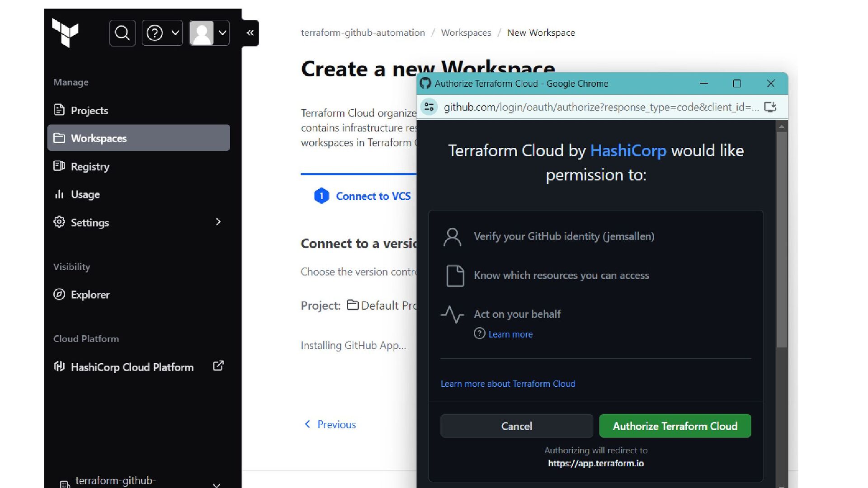The height and width of the screenshot is (488, 868).
Task: Select the Connect to VCS step tab
Action: click(363, 196)
